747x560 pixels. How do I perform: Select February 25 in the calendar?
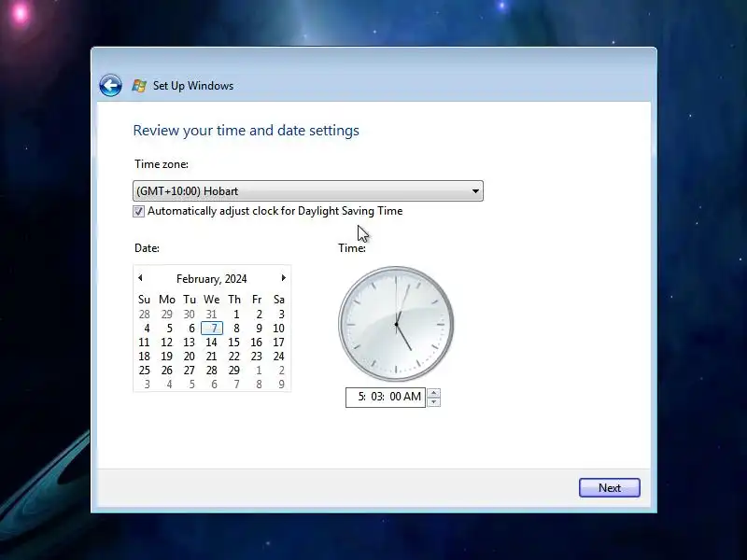click(x=145, y=370)
